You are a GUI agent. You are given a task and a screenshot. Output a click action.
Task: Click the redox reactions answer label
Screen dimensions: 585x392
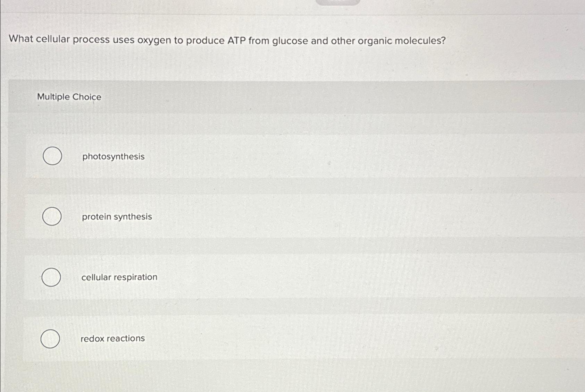[x=112, y=339]
